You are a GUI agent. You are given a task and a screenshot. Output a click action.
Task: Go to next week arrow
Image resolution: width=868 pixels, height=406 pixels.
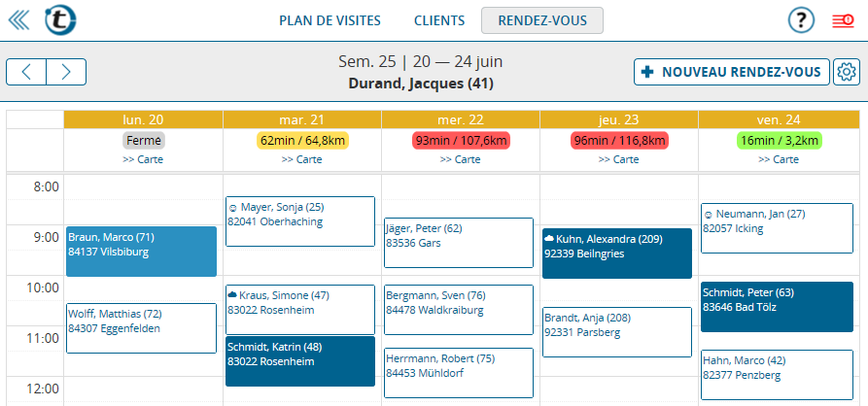point(66,72)
